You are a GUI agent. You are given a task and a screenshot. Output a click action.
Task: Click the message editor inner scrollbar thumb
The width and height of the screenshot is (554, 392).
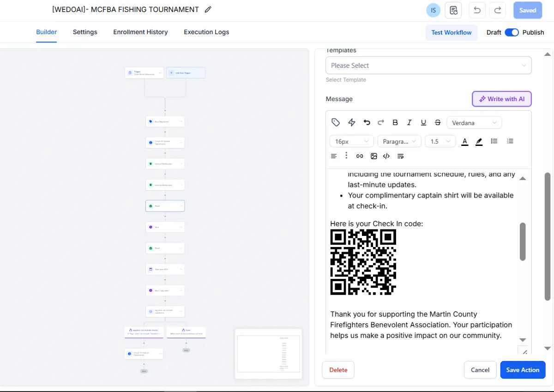523,241
